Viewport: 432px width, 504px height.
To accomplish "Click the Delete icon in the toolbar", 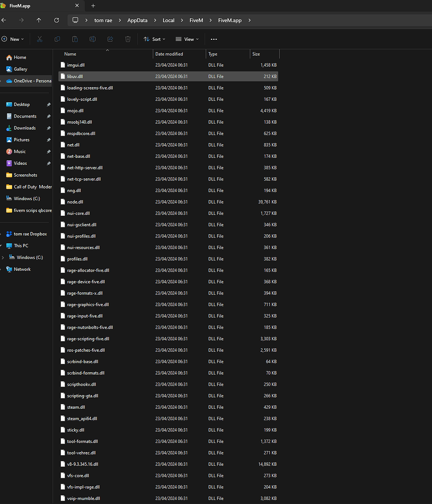I will point(127,39).
